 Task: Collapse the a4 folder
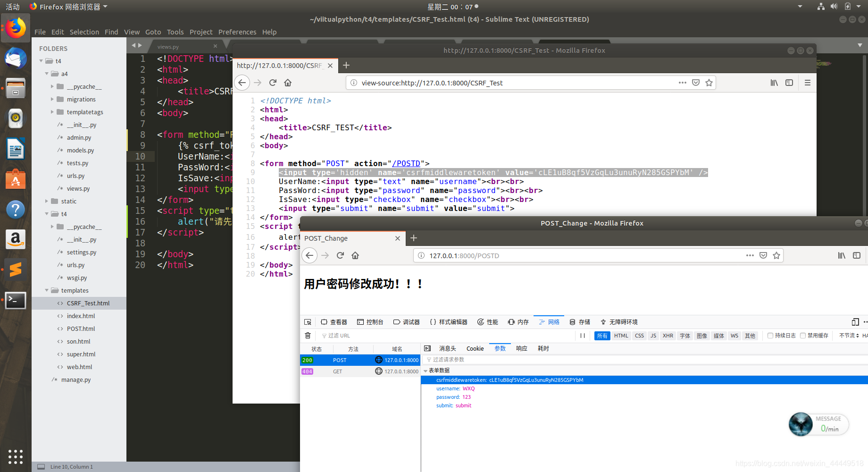(x=47, y=74)
